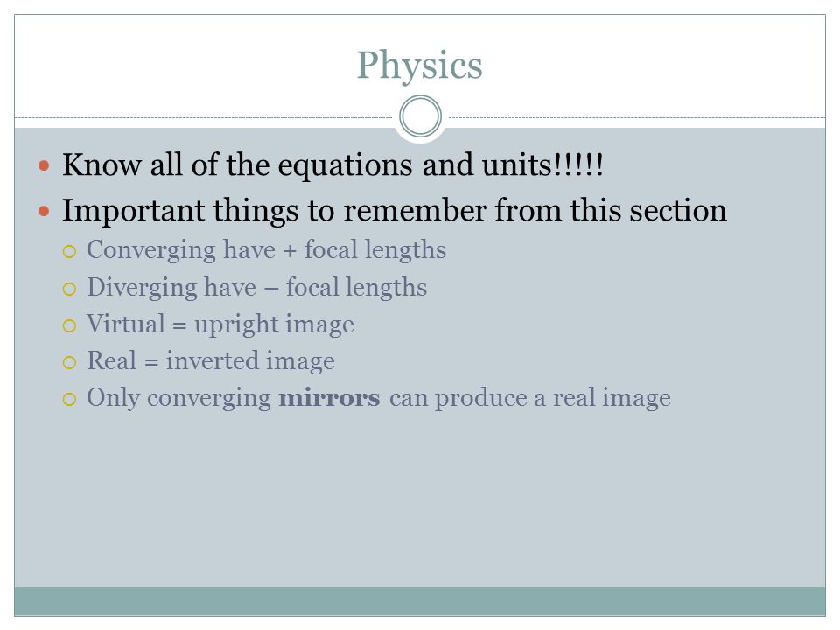Click the orange bullet before 'Know all'
840x630 pixels.
[x=44, y=165]
